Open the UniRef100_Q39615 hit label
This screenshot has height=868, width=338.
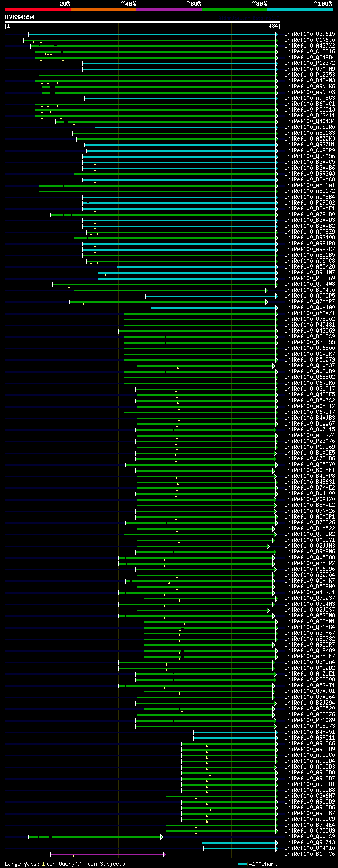coord(309,34)
